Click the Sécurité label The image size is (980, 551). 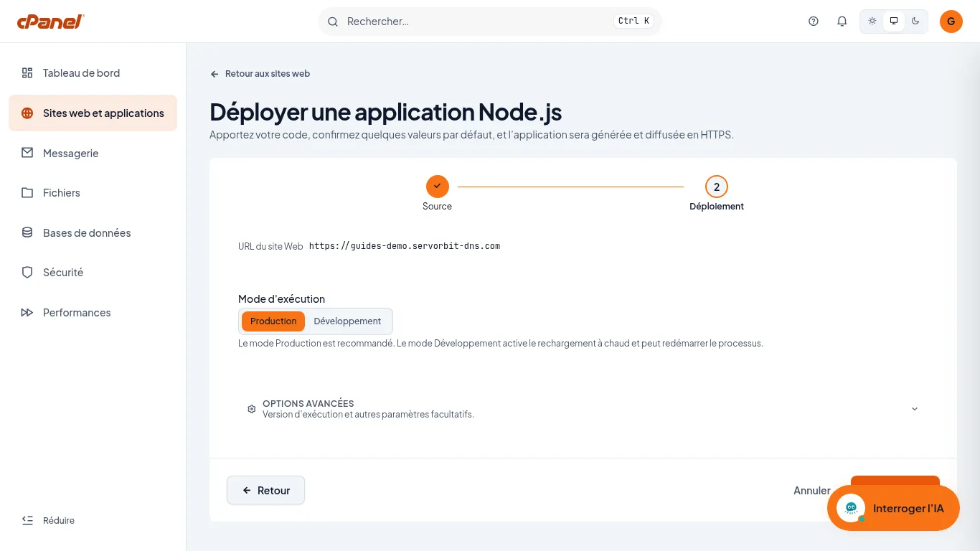[x=63, y=273]
